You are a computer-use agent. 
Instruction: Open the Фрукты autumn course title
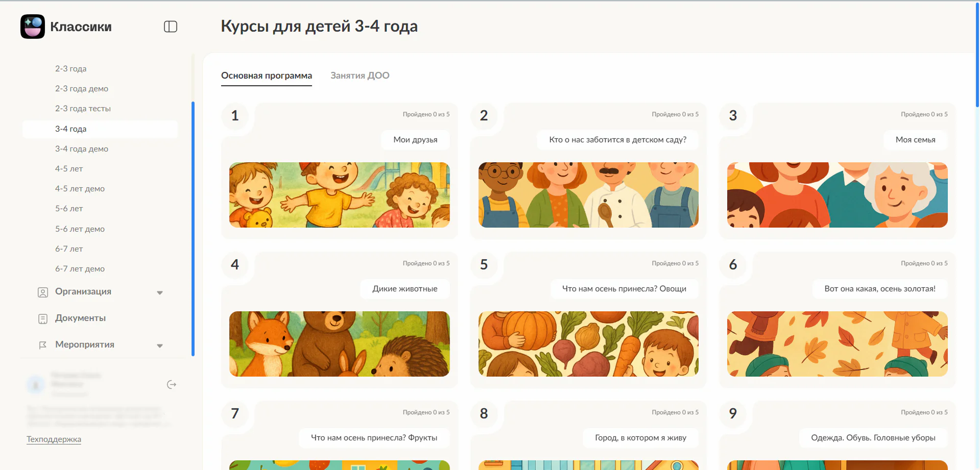point(374,437)
